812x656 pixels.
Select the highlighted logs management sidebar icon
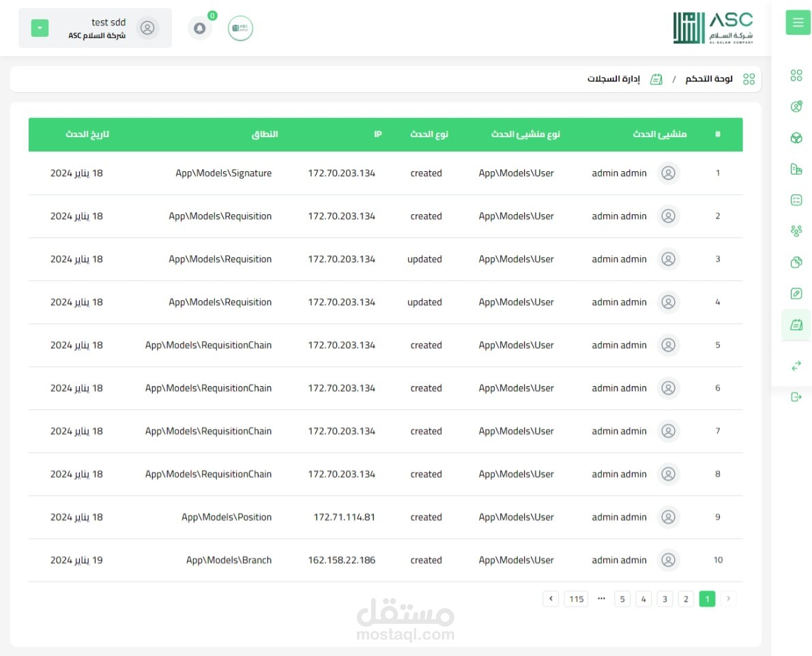796,325
